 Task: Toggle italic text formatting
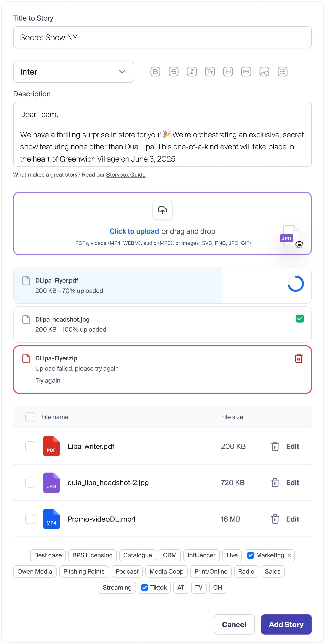[192, 72]
